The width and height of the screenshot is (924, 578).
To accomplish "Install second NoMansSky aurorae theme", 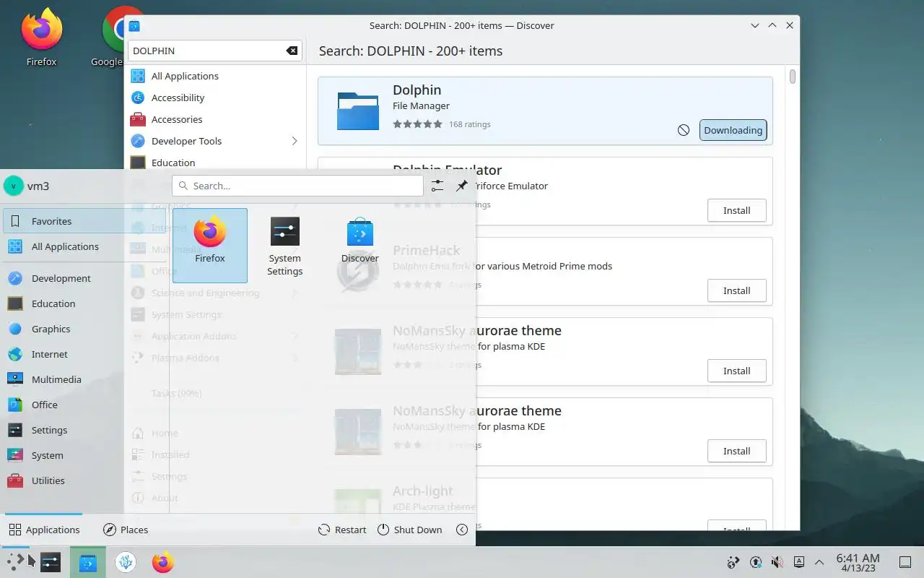I will (736, 451).
